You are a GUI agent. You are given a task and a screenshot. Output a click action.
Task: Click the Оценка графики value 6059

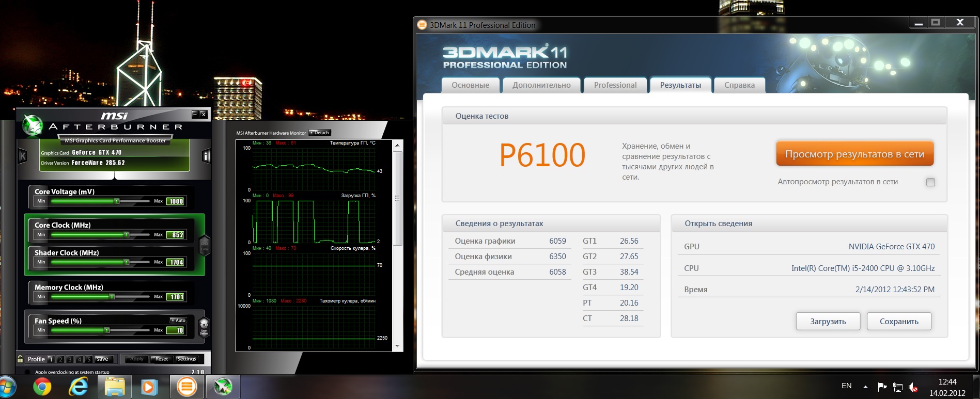coord(557,241)
